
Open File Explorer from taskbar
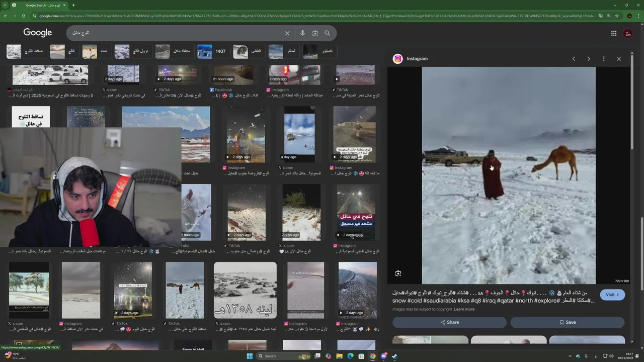(x=340, y=356)
